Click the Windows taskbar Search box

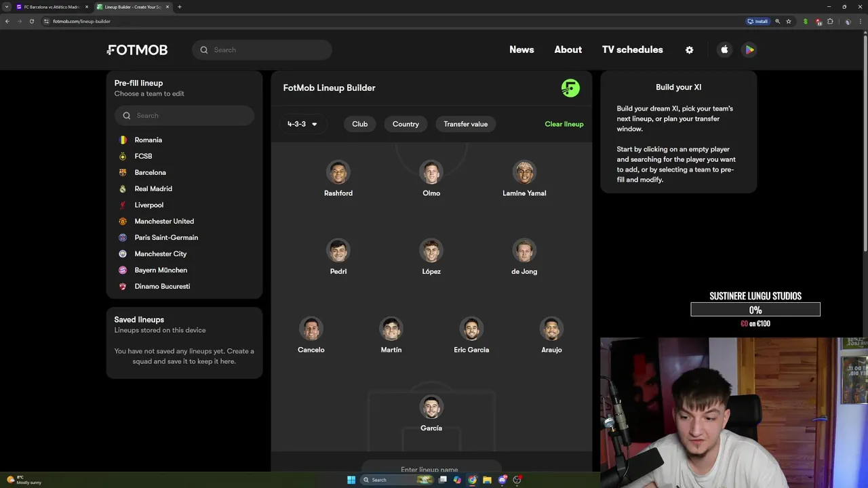point(397,480)
